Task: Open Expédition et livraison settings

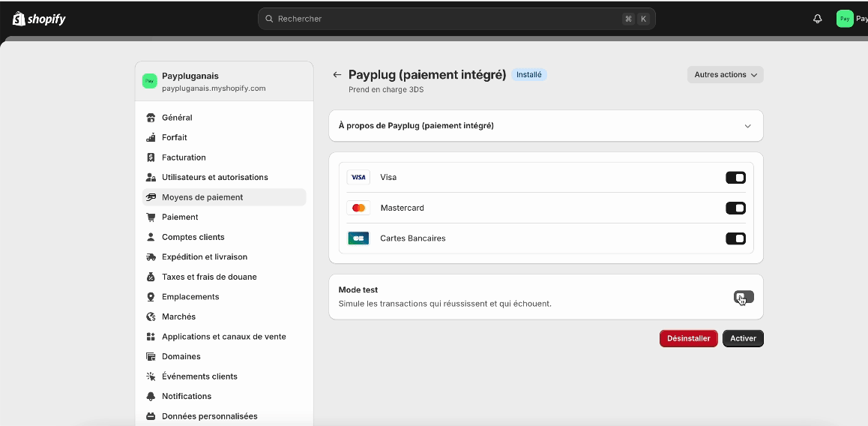Action: click(224, 257)
